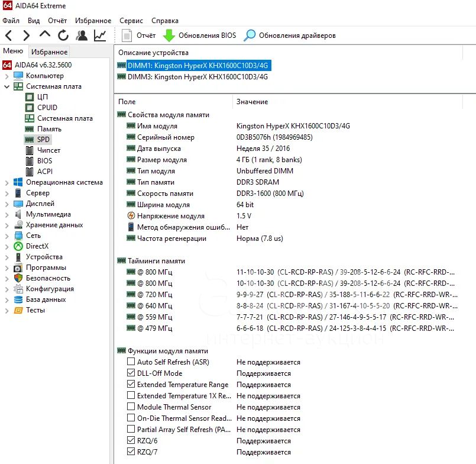The image size is (476, 464).
Task: Open the Отчёт toolbar button
Action: coord(138,36)
